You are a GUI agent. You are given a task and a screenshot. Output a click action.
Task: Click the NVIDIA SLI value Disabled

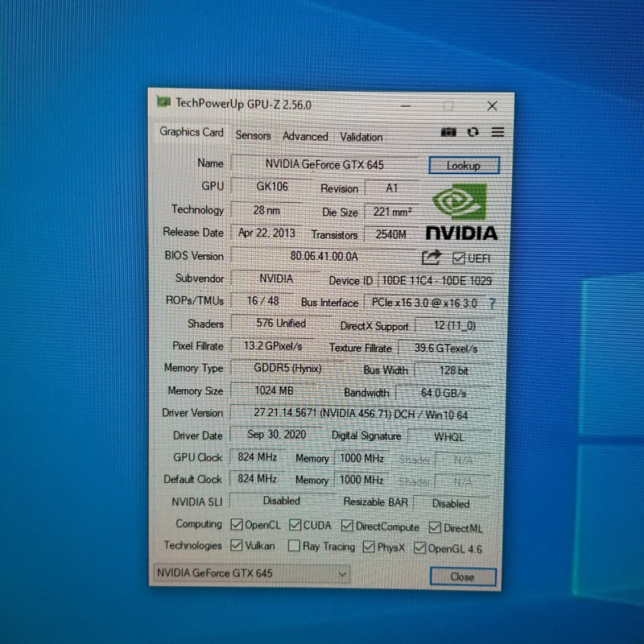point(281,501)
